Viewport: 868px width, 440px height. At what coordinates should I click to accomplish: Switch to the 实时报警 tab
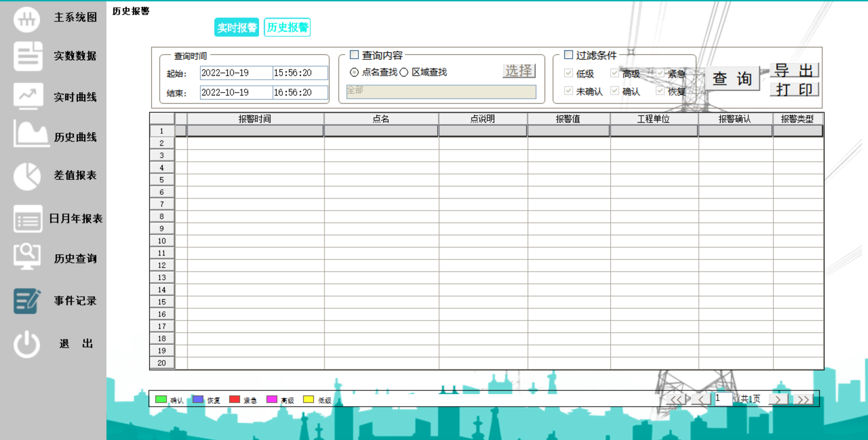[236, 27]
